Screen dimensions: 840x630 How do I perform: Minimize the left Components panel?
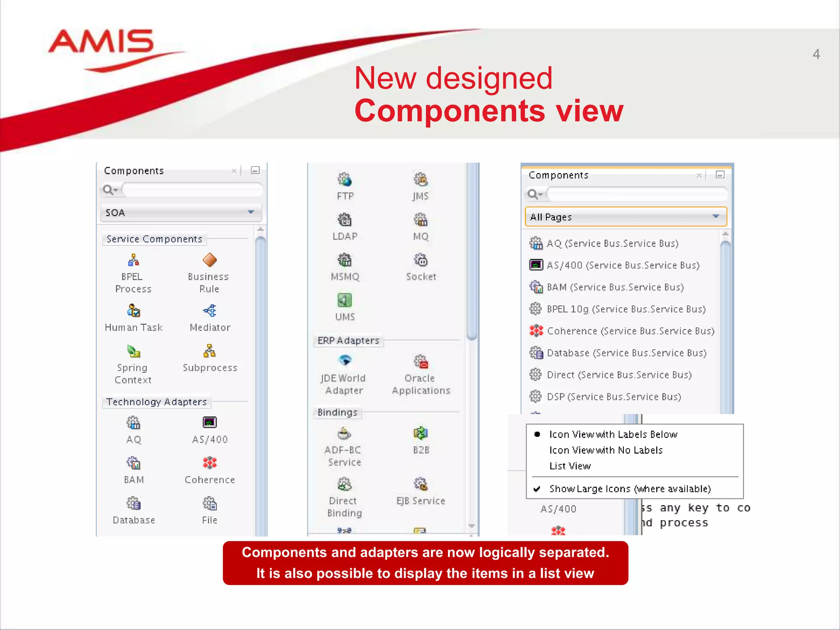pyautogui.click(x=255, y=170)
